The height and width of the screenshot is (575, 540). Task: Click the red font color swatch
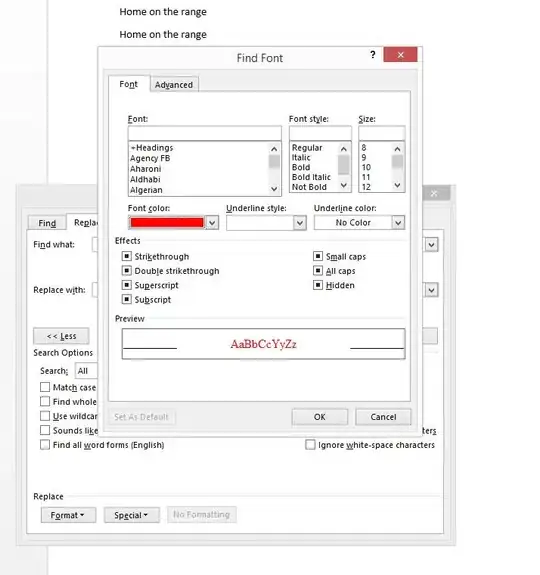coord(167,223)
